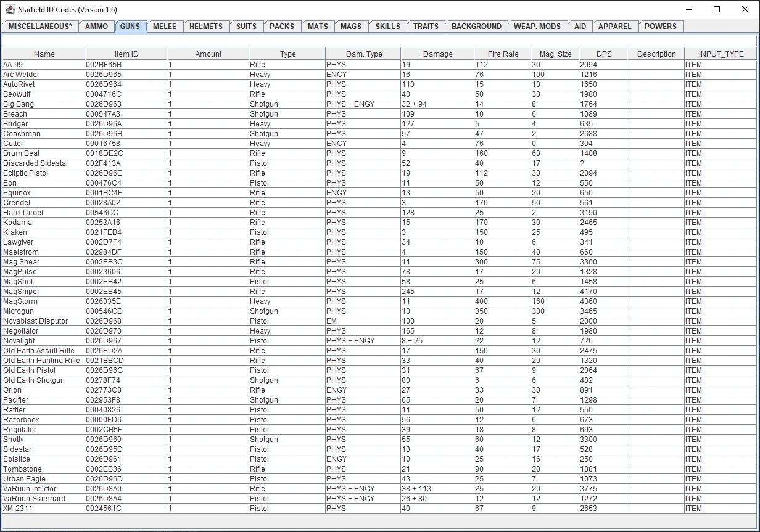This screenshot has width=760, height=532.
Task: Open the BACKGROUND tab
Action: 476,27
